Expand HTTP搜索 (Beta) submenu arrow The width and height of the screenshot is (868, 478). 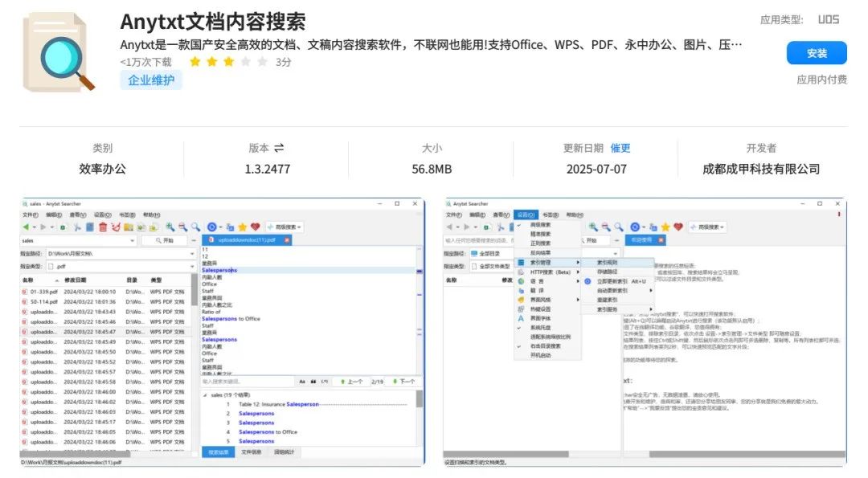(x=578, y=272)
